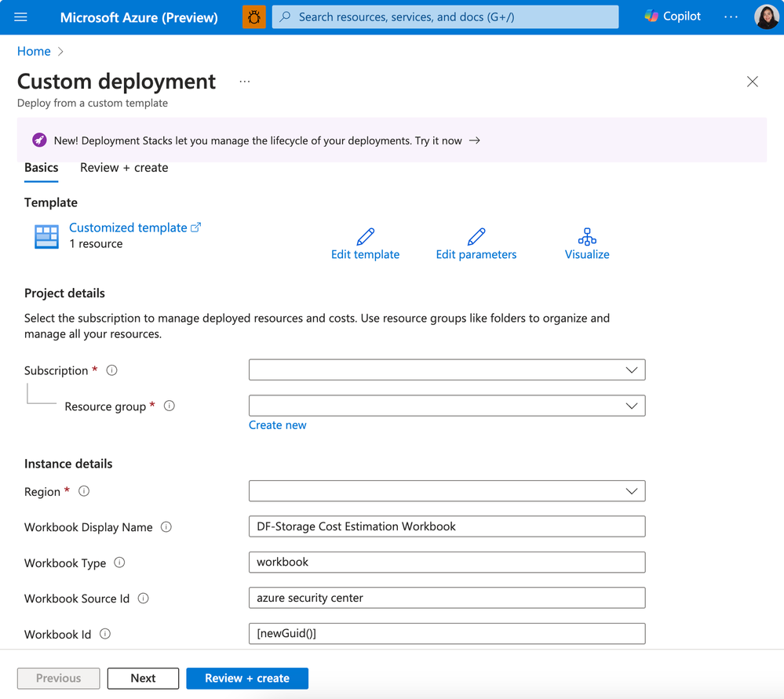The width and height of the screenshot is (784, 699).
Task: Click the customized template grid icon
Action: 46,236
